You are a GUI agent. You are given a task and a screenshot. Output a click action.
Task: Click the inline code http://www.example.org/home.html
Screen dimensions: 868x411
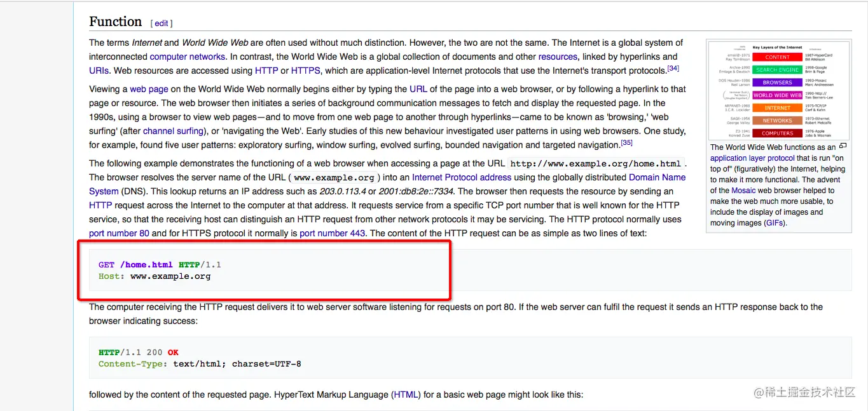click(596, 164)
